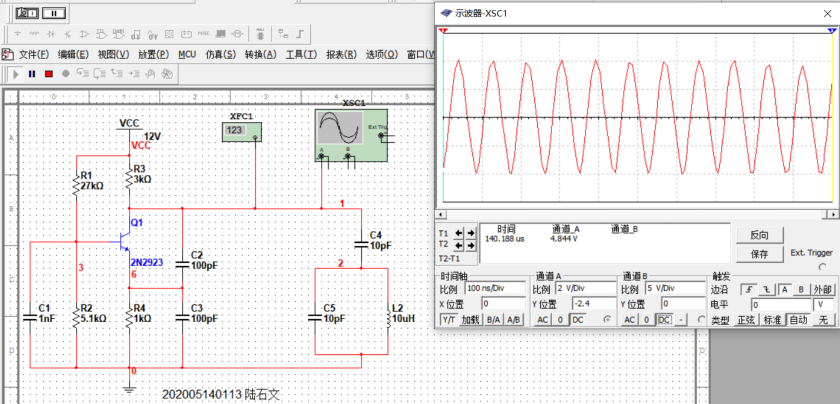Screen dimensions: 840x404
Task: Open the indicator components icon
Action: (x=169, y=34)
